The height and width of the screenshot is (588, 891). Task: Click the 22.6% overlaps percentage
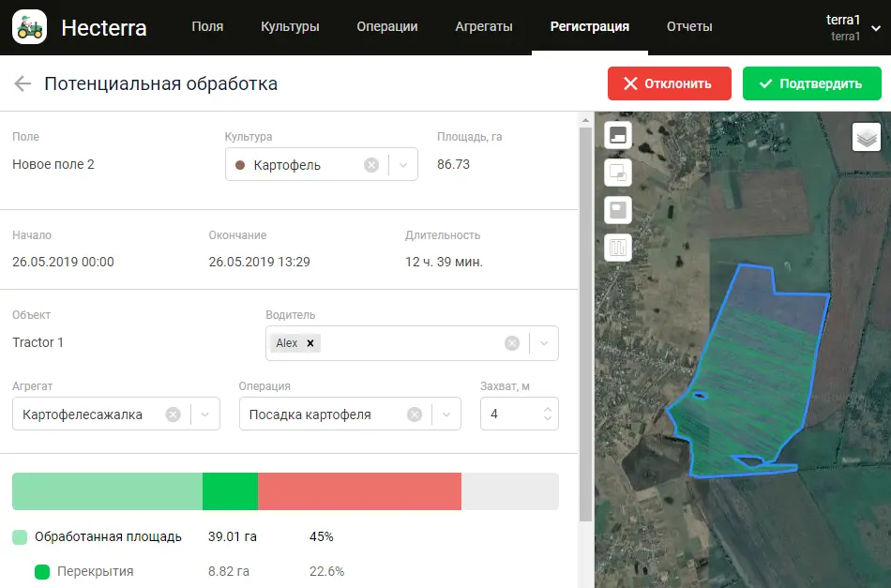click(326, 571)
